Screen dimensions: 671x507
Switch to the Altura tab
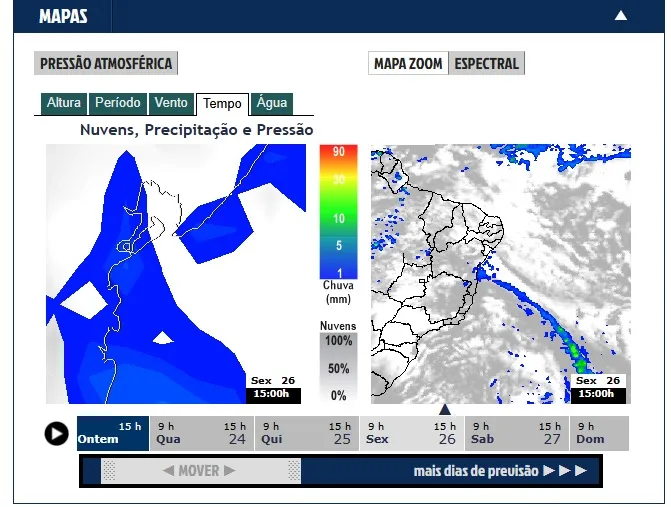coord(64,103)
